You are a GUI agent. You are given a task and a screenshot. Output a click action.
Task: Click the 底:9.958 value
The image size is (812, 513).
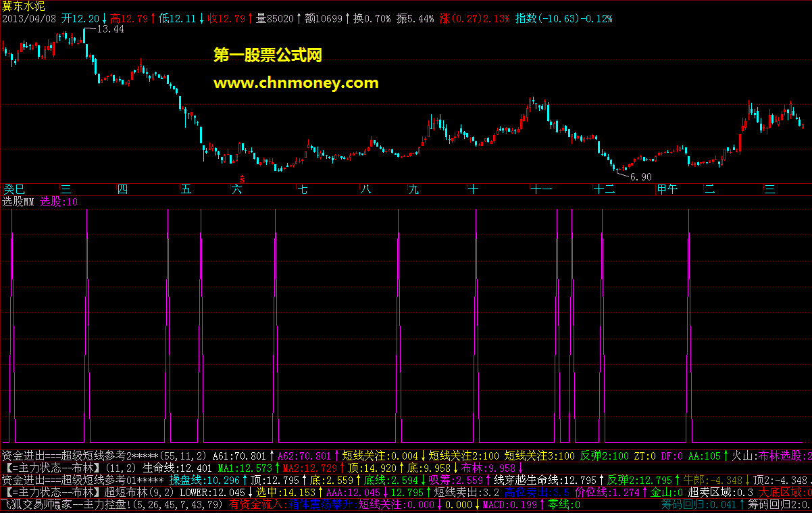(429, 468)
